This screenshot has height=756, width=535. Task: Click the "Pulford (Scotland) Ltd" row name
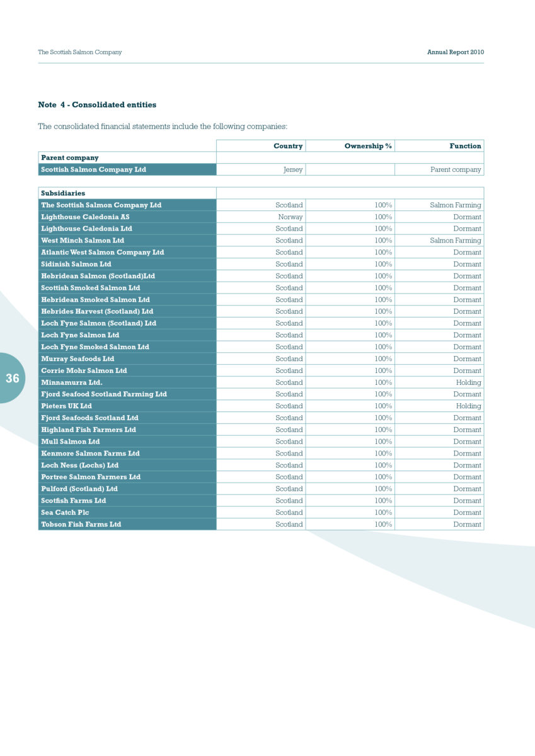coord(79,489)
